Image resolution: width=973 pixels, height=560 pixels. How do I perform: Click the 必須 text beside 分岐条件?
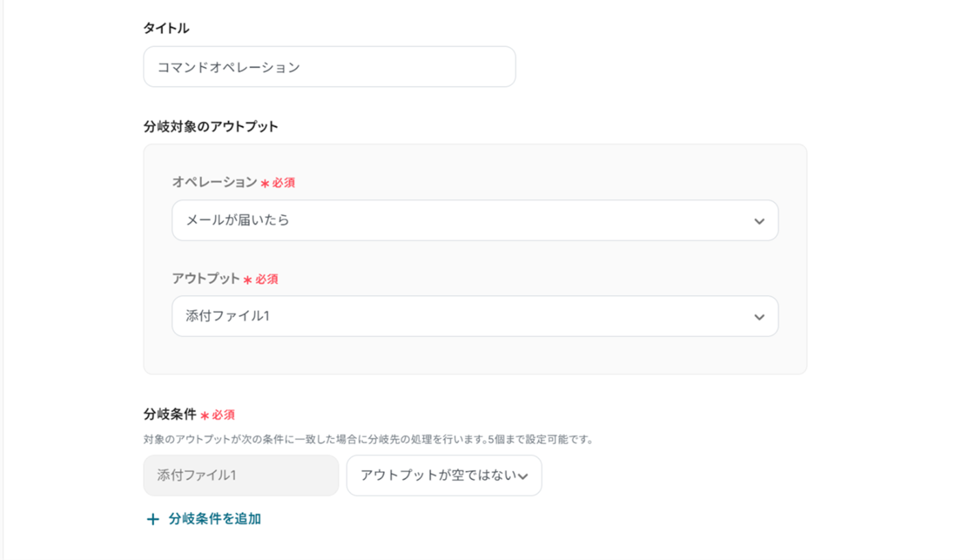point(223,415)
